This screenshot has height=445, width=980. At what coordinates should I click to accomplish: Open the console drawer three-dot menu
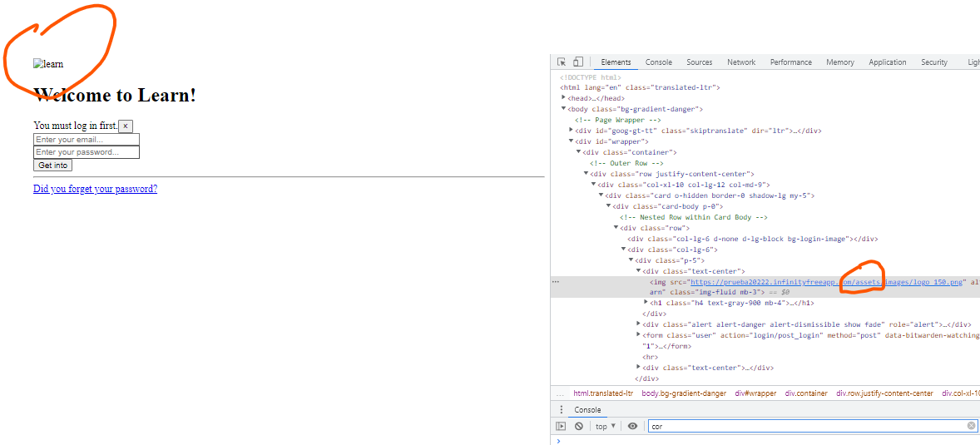(561, 410)
